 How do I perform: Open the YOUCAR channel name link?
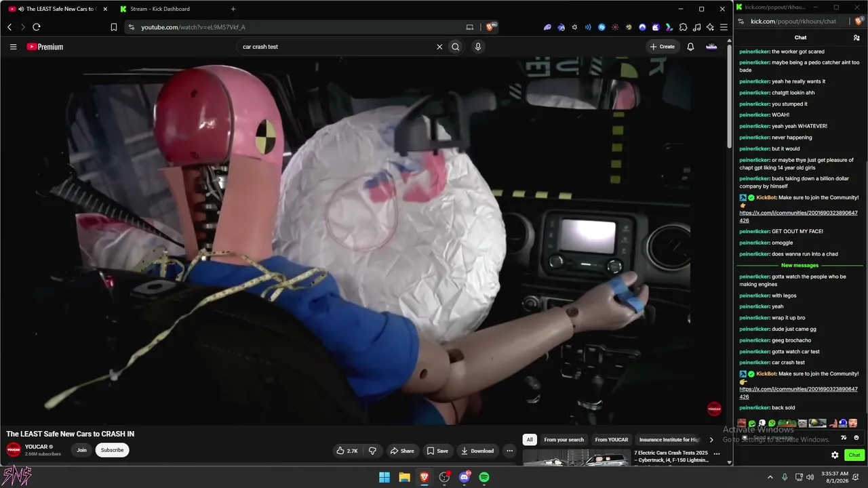coord(36,447)
